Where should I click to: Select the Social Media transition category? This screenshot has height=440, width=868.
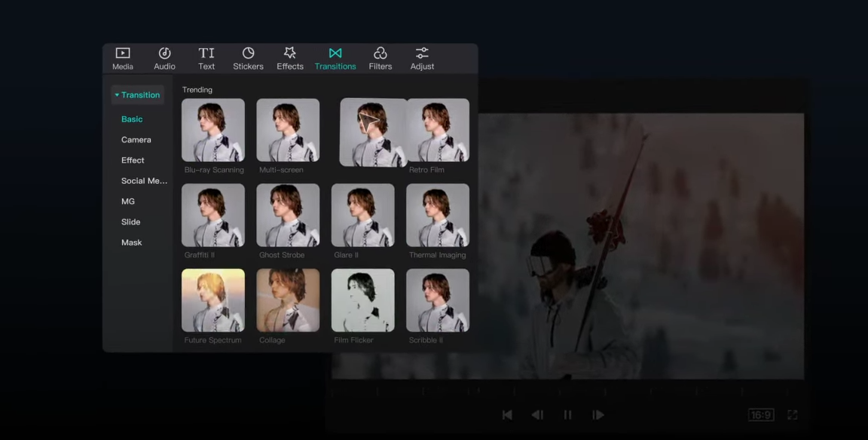pos(144,181)
